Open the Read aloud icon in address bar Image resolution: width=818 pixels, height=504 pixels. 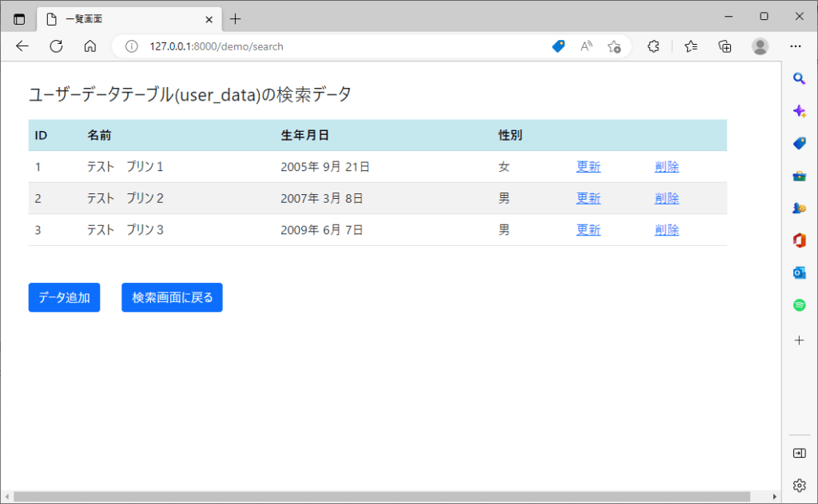click(x=586, y=46)
